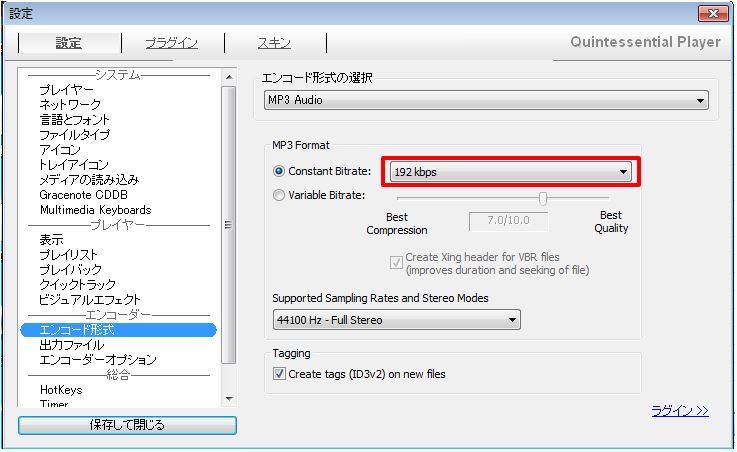This screenshot has height=452, width=737.
Task: Choose ビジュアルエフェクト in the sidebar
Action: coord(90,300)
